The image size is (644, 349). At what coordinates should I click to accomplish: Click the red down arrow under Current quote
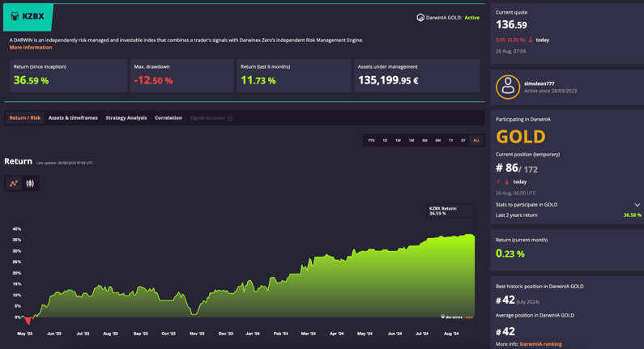point(531,40)
